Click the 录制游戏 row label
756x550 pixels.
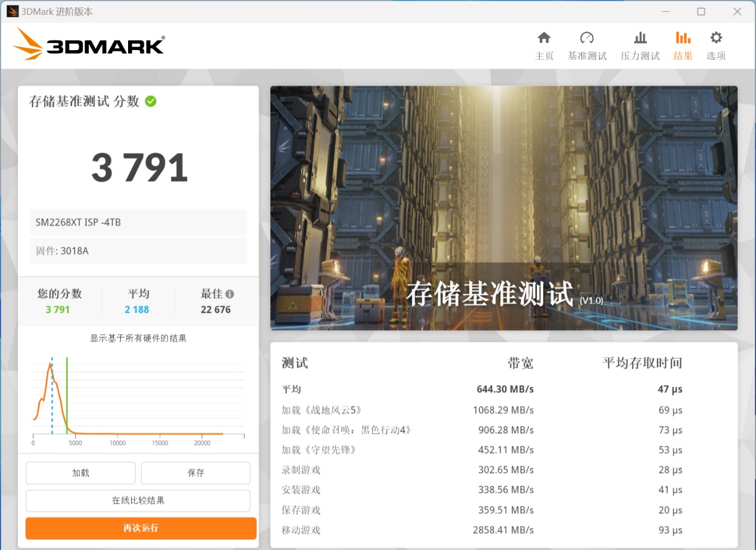coord(301,470)
